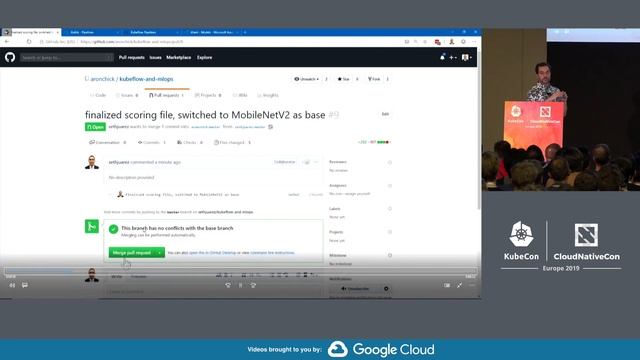The height and width of the screenshot is (360, 640).
Task: Pause the video playback
Action: [x=240, y=285]
